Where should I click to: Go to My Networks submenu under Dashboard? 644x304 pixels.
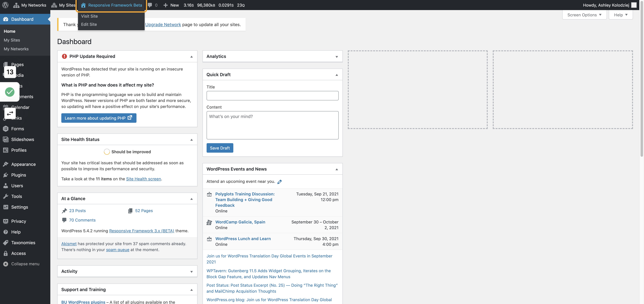pyautogui.click(x=16, y=49)
